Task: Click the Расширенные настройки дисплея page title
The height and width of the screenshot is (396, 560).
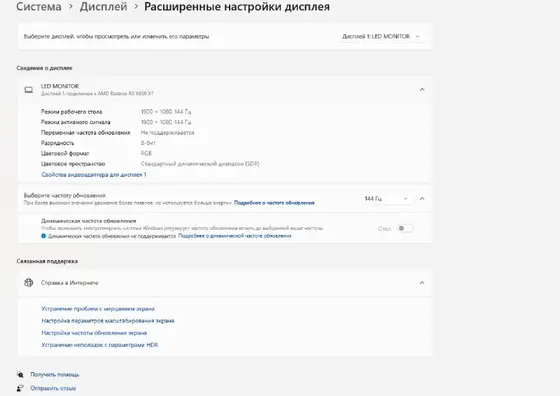Action: (x=237, y=6)
